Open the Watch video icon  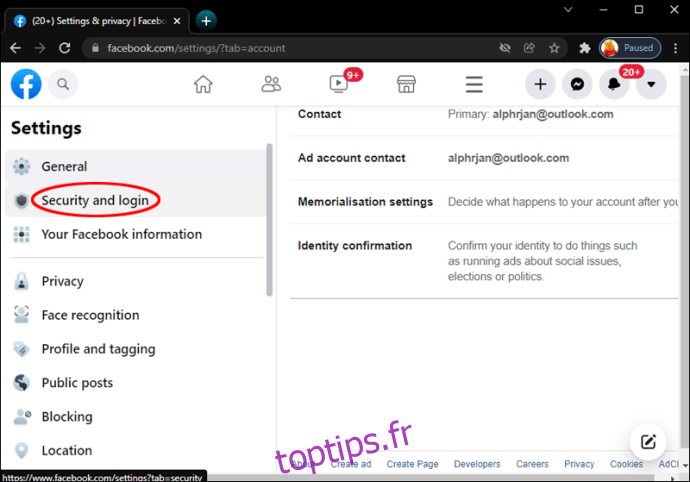pos(339,83)
